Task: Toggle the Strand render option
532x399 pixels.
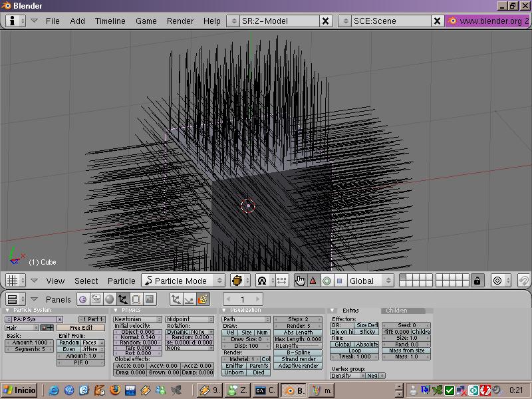Action: click(x=297, y=359)
